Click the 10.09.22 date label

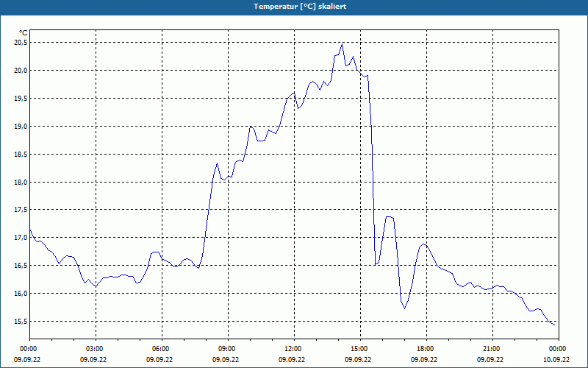(x=556, y=359)
